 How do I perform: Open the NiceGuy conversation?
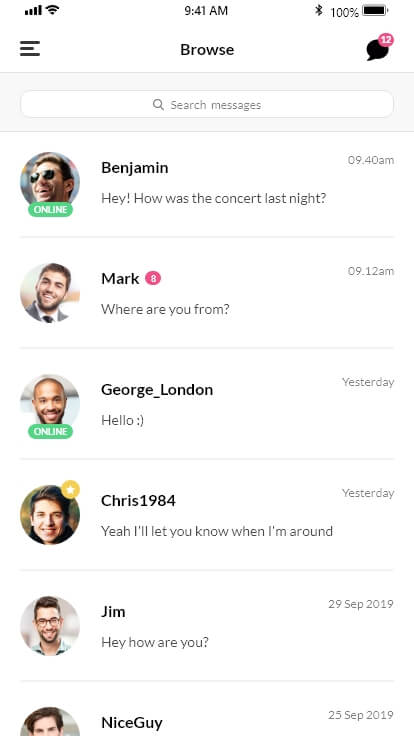click(x=207, y=709)
